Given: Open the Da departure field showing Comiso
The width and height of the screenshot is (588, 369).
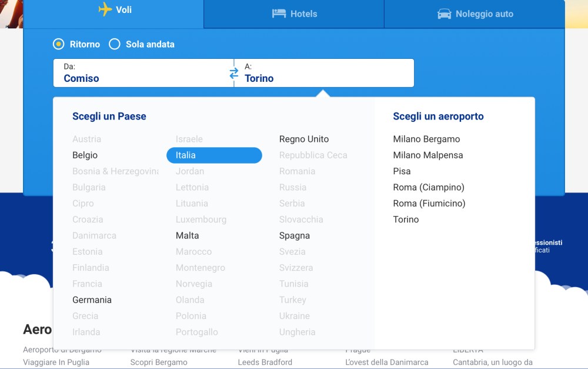Looking at the screenshot, I should (x=141, y=73).
